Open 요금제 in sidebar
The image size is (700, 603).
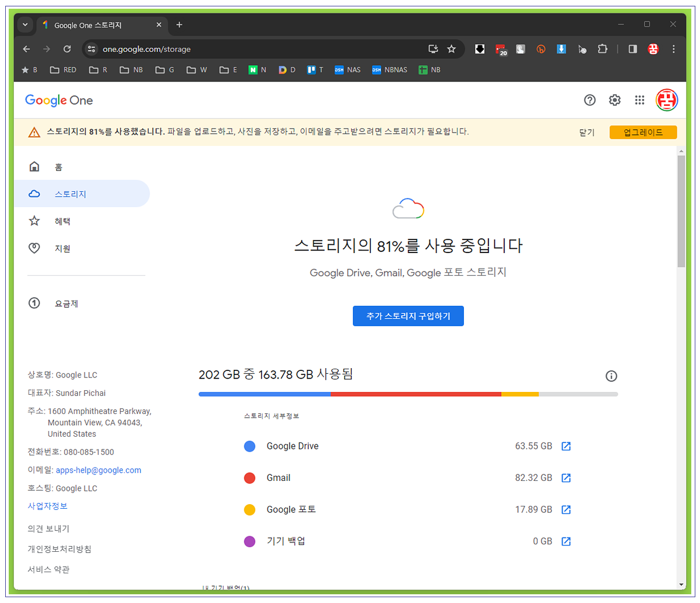pyautogui.click(x=82, y=304)
